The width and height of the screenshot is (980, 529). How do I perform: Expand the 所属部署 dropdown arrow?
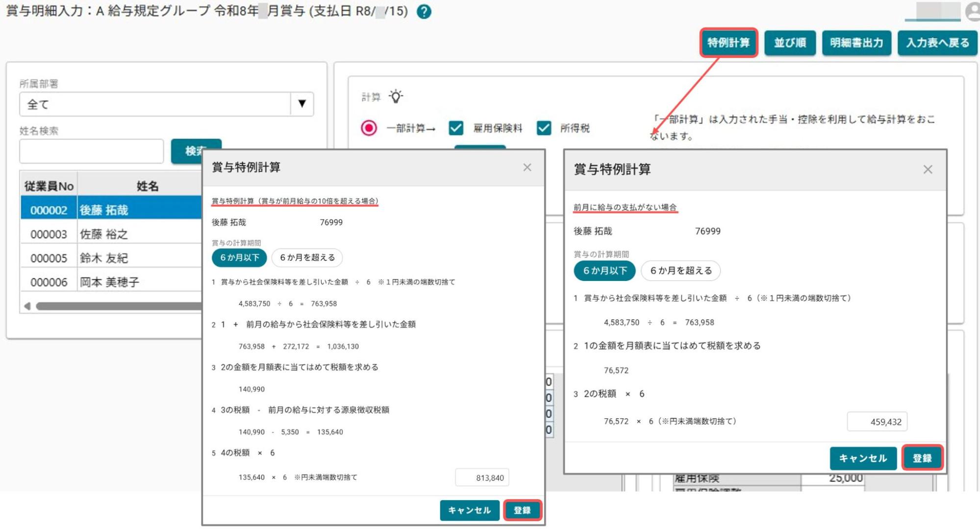302,104
